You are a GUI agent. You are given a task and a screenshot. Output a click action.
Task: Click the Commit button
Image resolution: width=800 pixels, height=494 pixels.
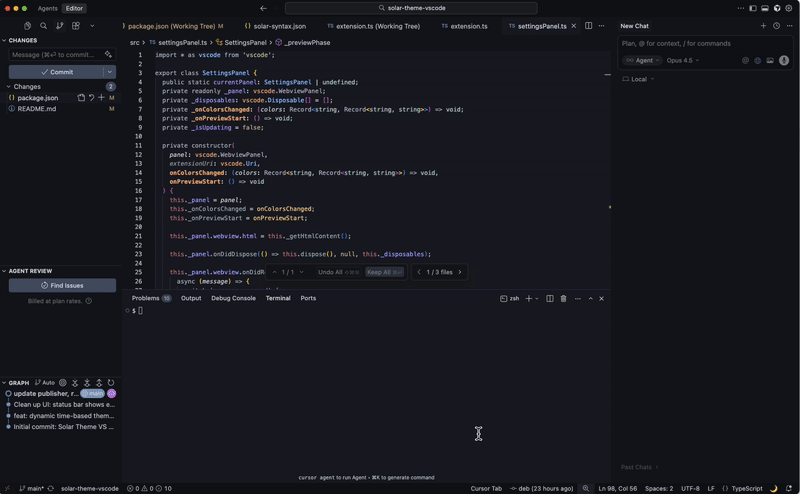point(56,72)
